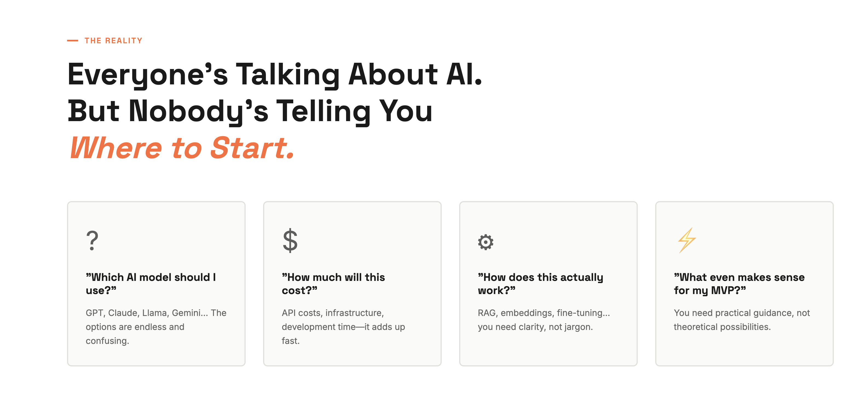Click the question mark icon
This screenshot has height=399, width=868.
[x=92, y=241]
